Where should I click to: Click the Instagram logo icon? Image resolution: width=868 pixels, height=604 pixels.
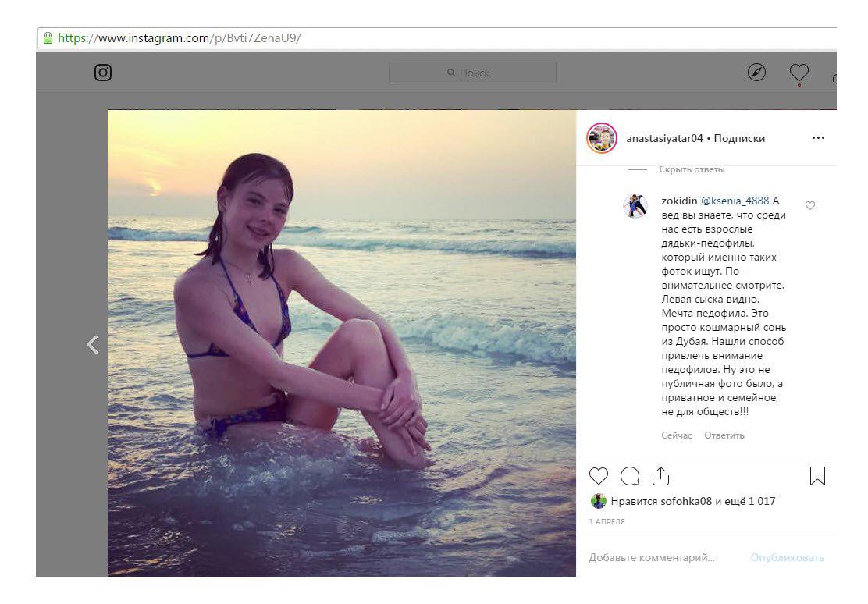(x=103, y=73)
